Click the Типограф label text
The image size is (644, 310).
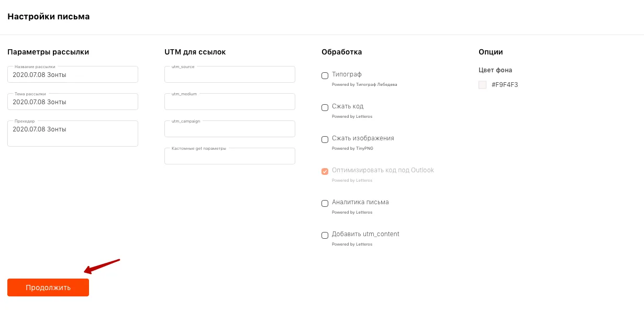click(347, 74)
